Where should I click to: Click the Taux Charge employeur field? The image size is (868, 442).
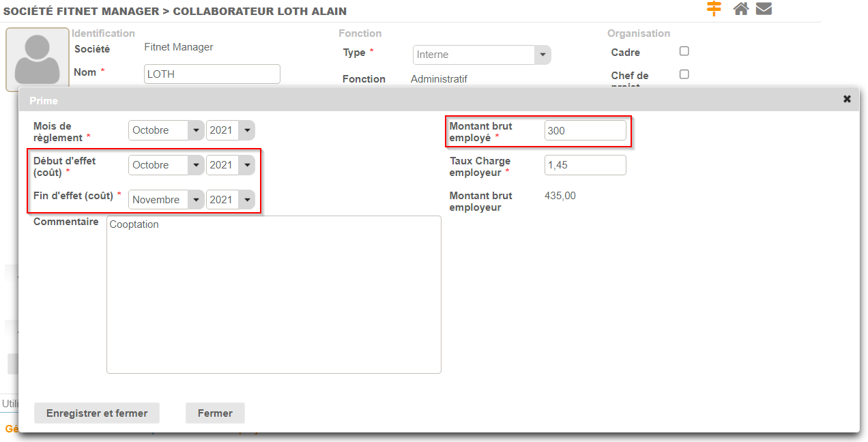tap(585, 165)
